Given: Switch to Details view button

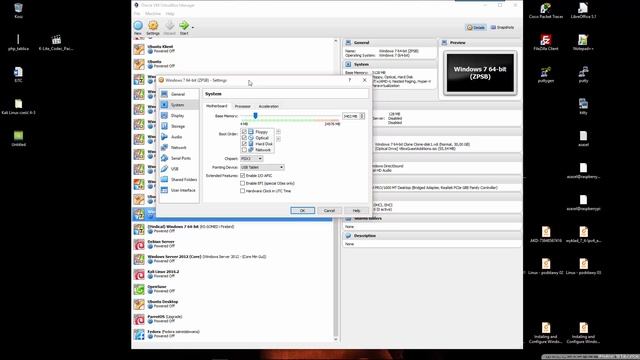Looking at the screenshot, I should tap(476, 27).
